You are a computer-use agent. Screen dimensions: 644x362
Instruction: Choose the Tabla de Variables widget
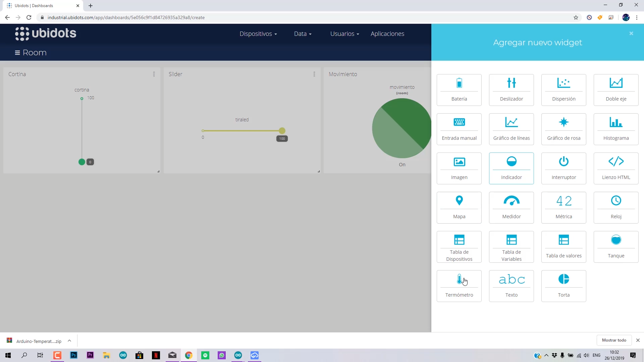pos(511,247)
